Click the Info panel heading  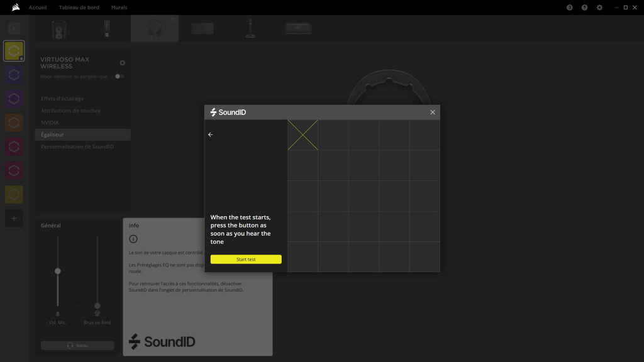pyautogui.click(x=134, y=226)
